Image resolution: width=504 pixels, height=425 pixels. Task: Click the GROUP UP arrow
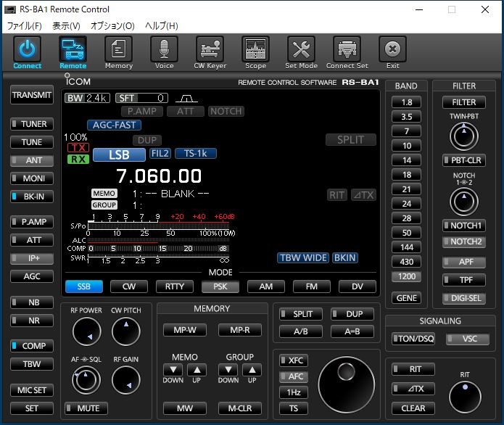(252, 370)
